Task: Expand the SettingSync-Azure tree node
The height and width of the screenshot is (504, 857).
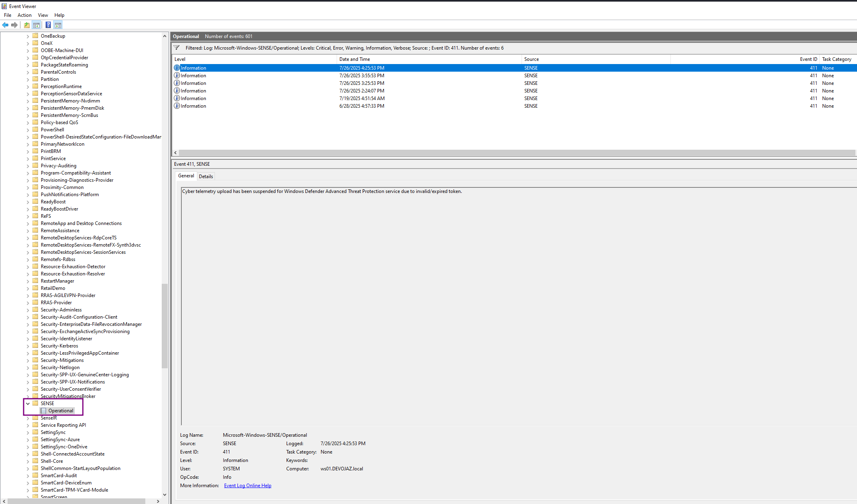Action: tap(28, 440)
